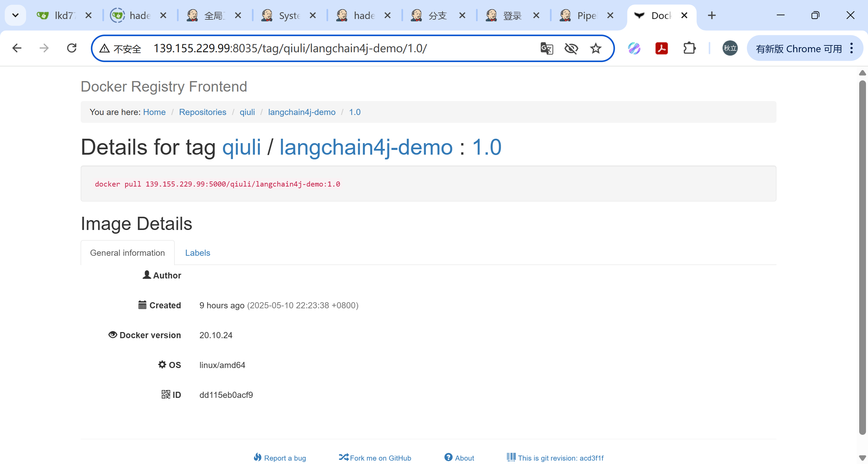868x464 pixels.
Task: Switch to the Labels tab
Action: (197, 253)
